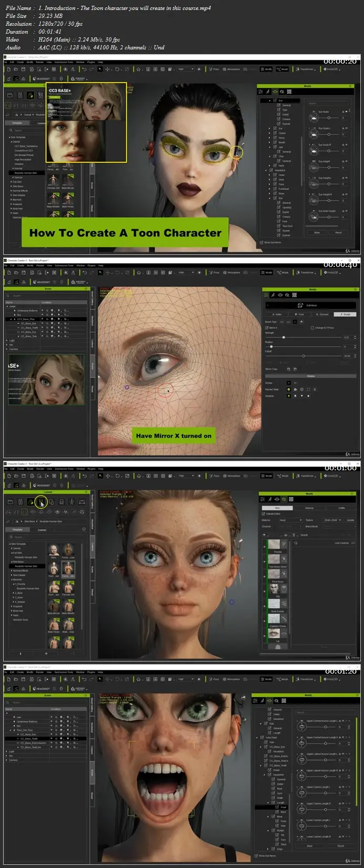This screenshot has width=364, height=868.
Task: Click the checkerboard icon in the 00:00:40 Modify panel
Action: [295, 295]
